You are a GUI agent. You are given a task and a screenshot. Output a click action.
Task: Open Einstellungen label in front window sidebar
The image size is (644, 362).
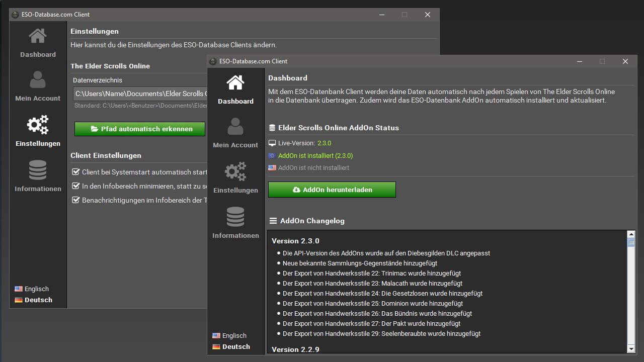(235, 191)
